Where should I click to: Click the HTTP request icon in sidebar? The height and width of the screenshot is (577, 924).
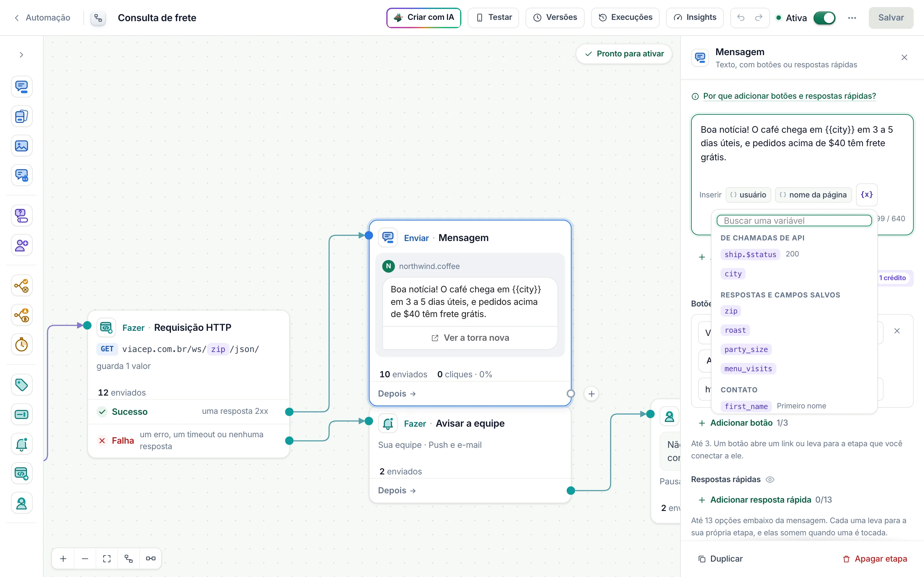point(21,473)
